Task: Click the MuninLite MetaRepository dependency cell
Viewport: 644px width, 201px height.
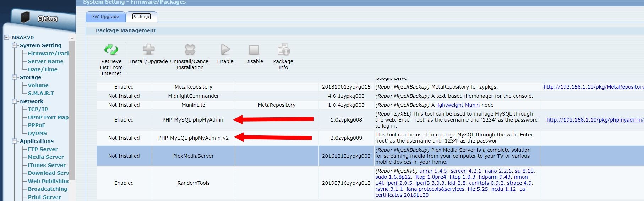Action: pyautogui.click(x=277, y=105)
